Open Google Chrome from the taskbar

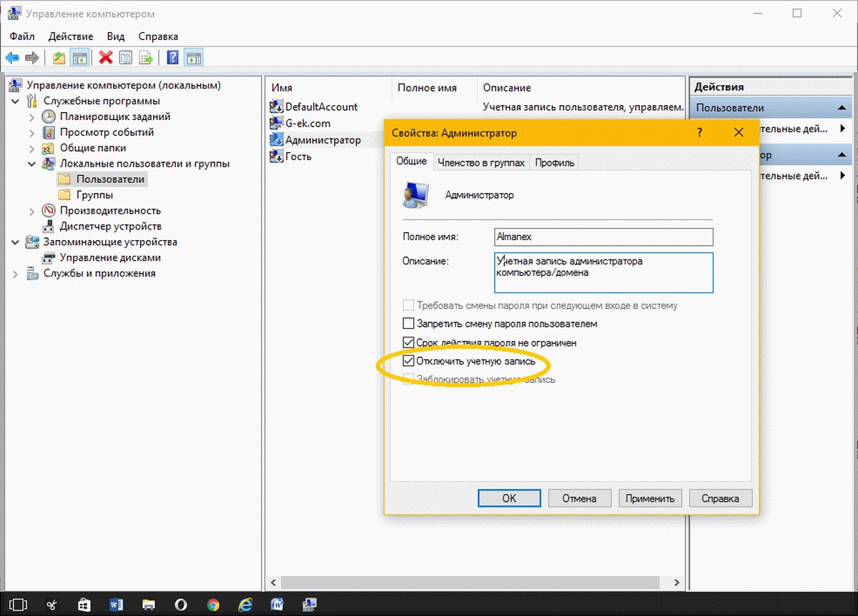coord(212,605)
